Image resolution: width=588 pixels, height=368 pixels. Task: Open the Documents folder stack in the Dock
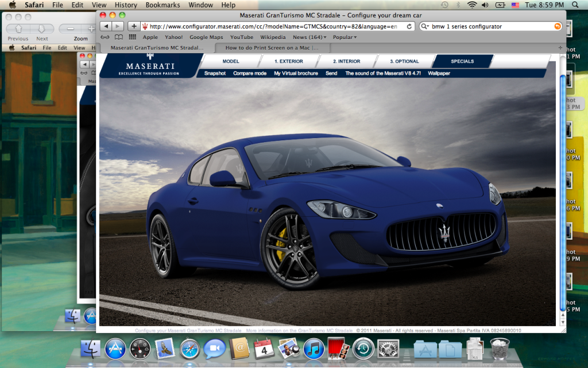tap(450, 349)
